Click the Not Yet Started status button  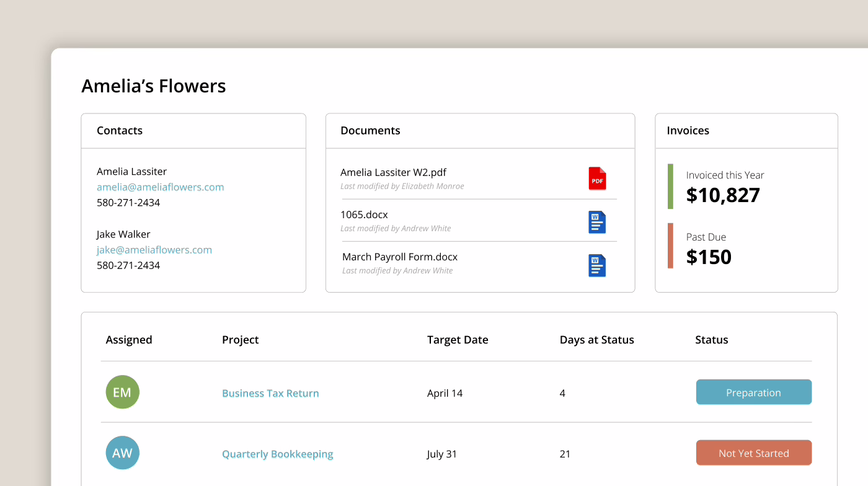click(x=754, y=453)
